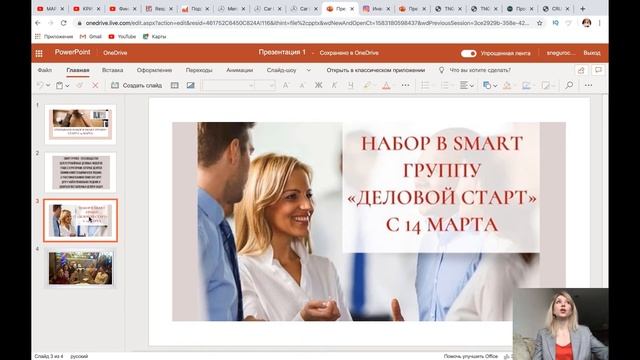Click the red Delete X icon
Image resolution: width=640 pixels, height=360 pixels.
(x=95, y=85)
